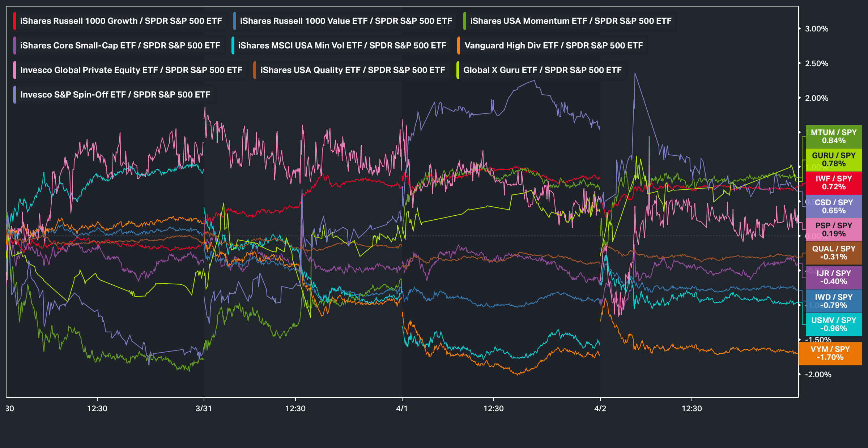Viewport: 868px width, 448px height.
Task: Click the USMV / SPY -0.96% price tag
Action: (834, 324)
